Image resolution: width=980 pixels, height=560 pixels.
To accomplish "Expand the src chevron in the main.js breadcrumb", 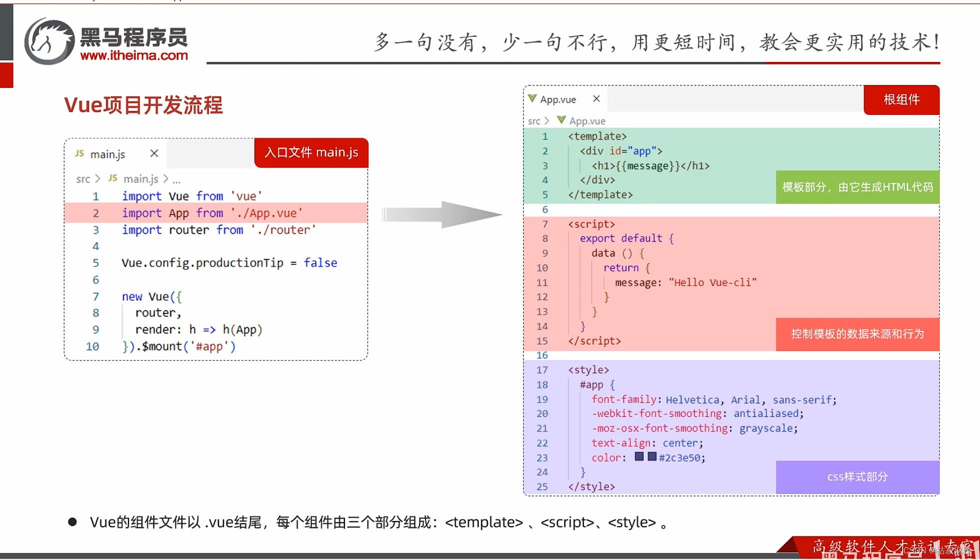I will pos(98,178).
